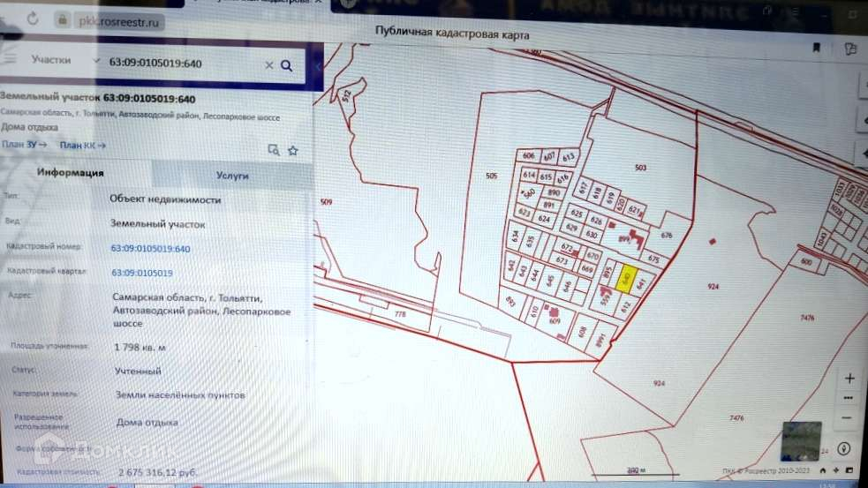Click parcel 512 on the map
The height and width of the screenshot is (488, 868).
point(346,95)
